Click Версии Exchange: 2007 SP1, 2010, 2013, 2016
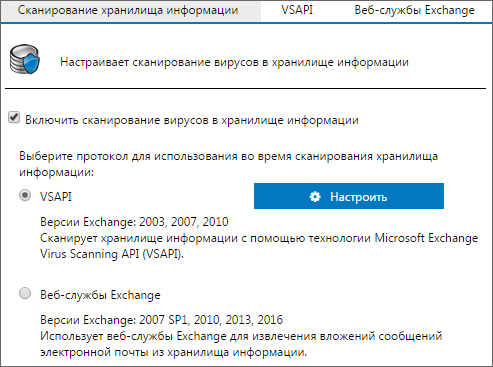The height and width of the screenshot is (367, 493). pyautogui.click(x=162, y=320)
